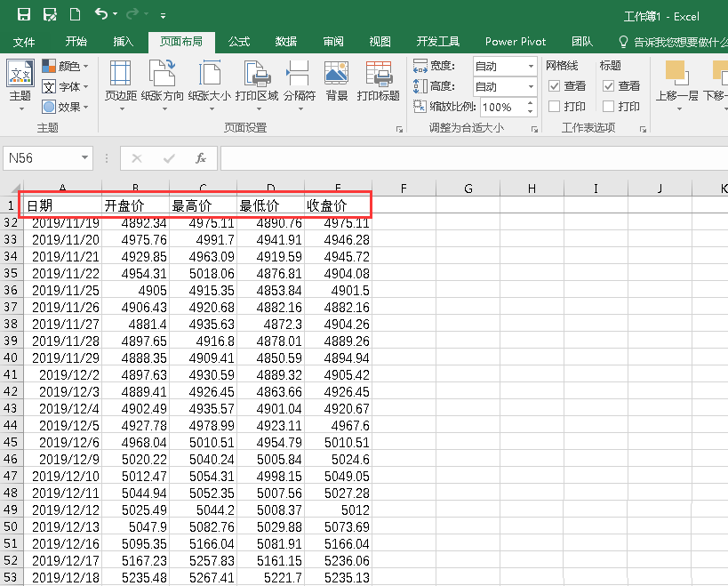Screen dimensions: 728x586
Task: Change paper orientation (纸张方向)
Action: [164, 80]
